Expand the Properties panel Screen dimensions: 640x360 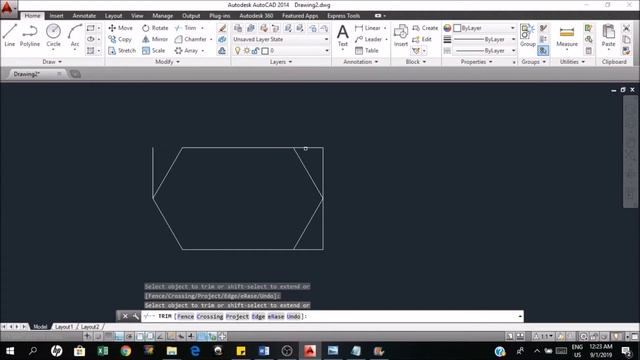[476, 62]
